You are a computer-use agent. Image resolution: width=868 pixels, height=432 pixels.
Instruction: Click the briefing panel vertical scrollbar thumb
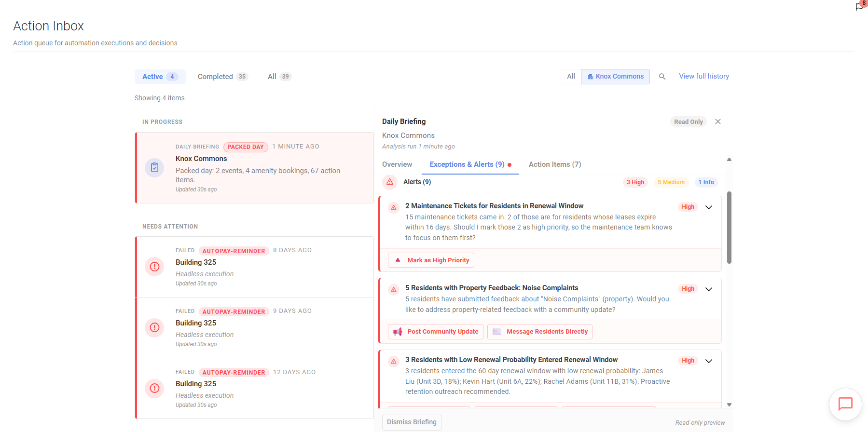point(729,228)
